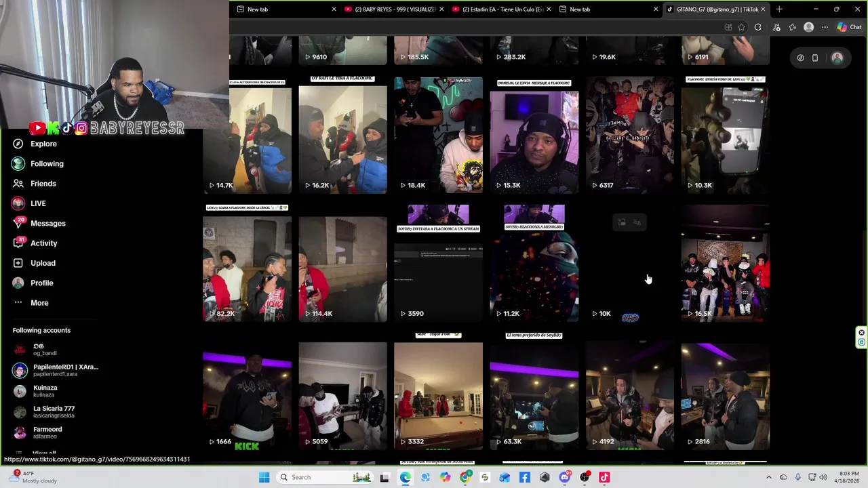Go to your Profile page
Screen dimensions: 868x488
(33, 283)
